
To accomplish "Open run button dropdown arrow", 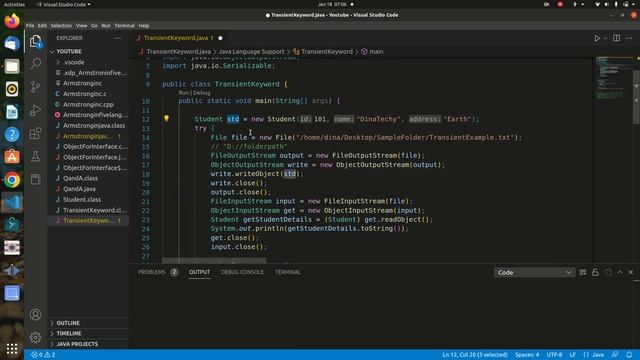I will [605, 38].
